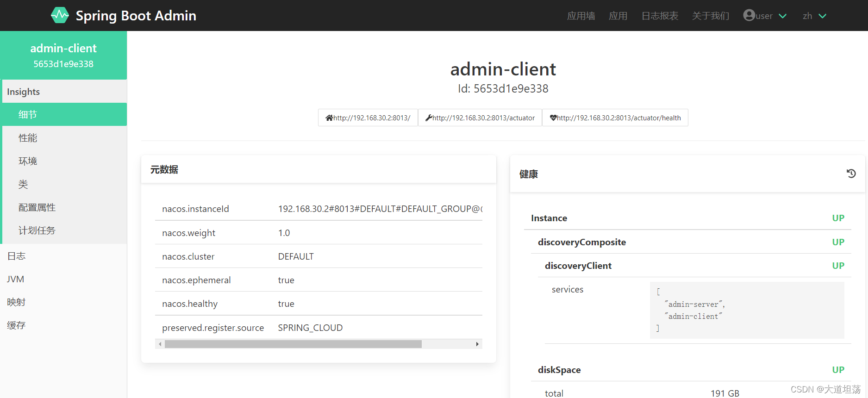This screenshot has width=868, height=398.
Task: Click the SPRING_CLOUD value
Action: (310, 328)
